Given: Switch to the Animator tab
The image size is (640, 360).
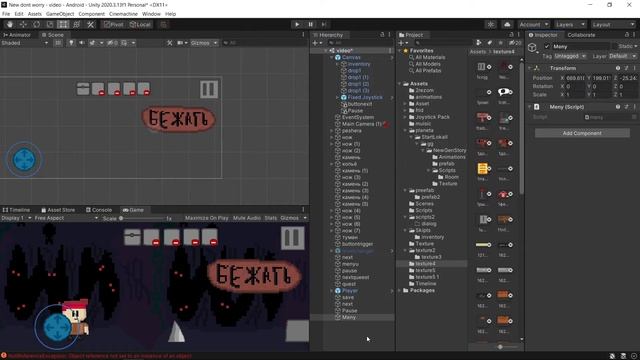Looking at the screenshot, I should point(17,35).
